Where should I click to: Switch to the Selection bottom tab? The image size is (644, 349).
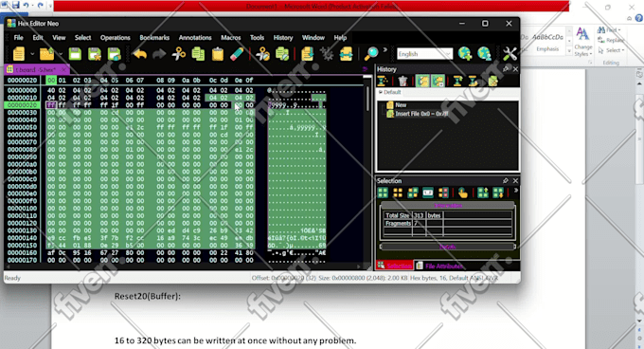395,266
